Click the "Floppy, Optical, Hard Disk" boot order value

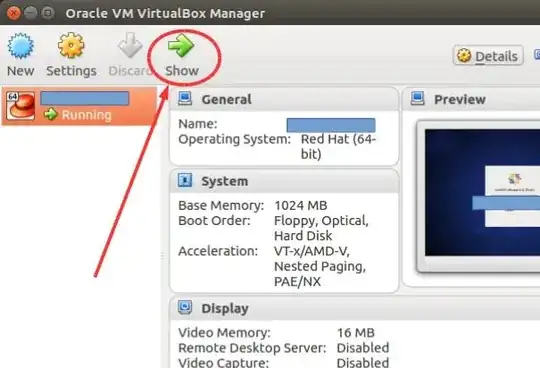coord(321,228)
